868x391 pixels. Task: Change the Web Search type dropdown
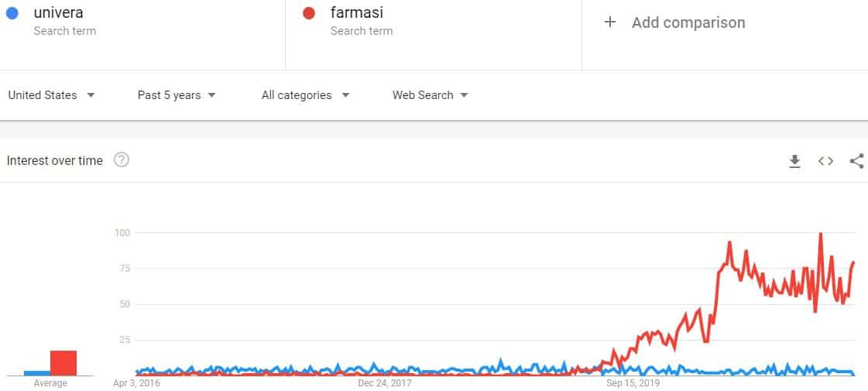click(430, 95)
